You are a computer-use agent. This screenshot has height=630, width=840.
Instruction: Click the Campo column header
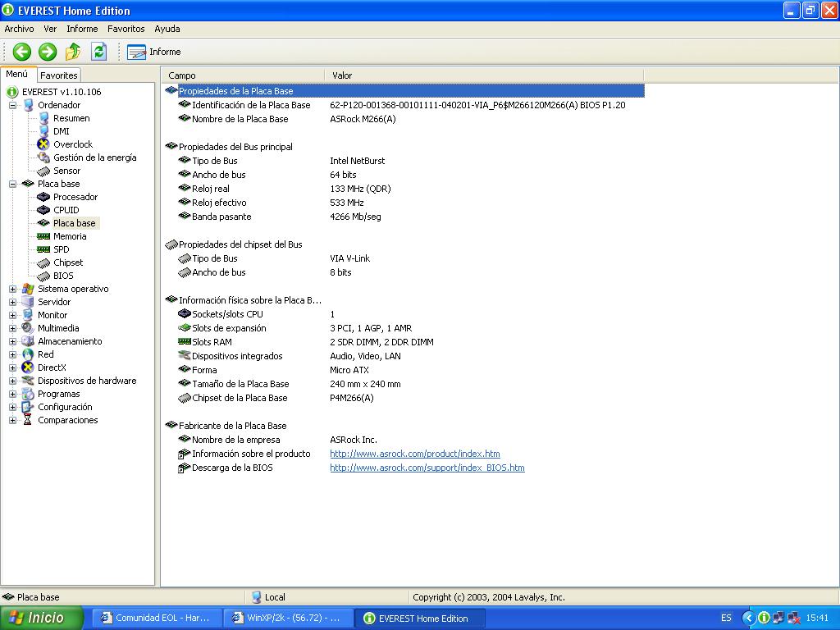point(244,75)
